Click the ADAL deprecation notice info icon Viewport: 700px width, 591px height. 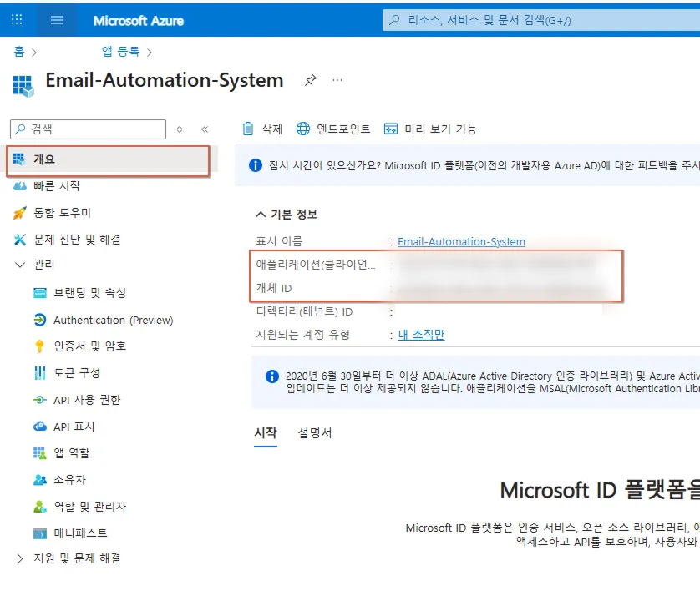click(x=271, y=376)
